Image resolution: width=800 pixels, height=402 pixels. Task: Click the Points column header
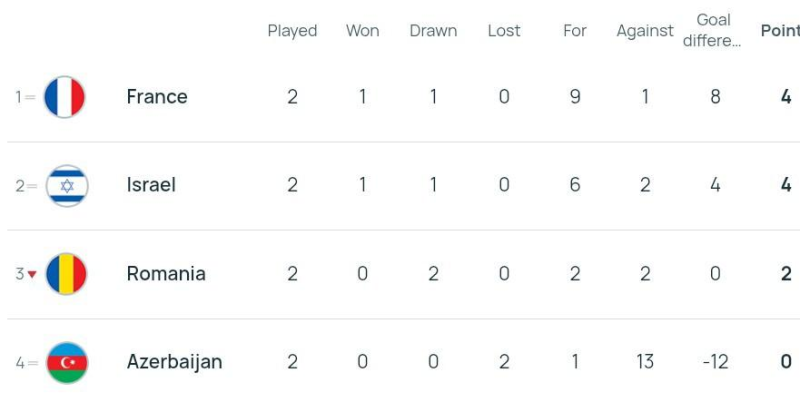click(x=781, y=31)
